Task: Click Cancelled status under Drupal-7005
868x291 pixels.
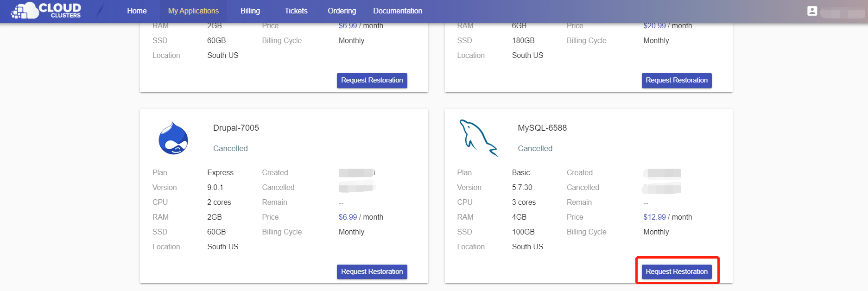Action: [x=230, y=148]
